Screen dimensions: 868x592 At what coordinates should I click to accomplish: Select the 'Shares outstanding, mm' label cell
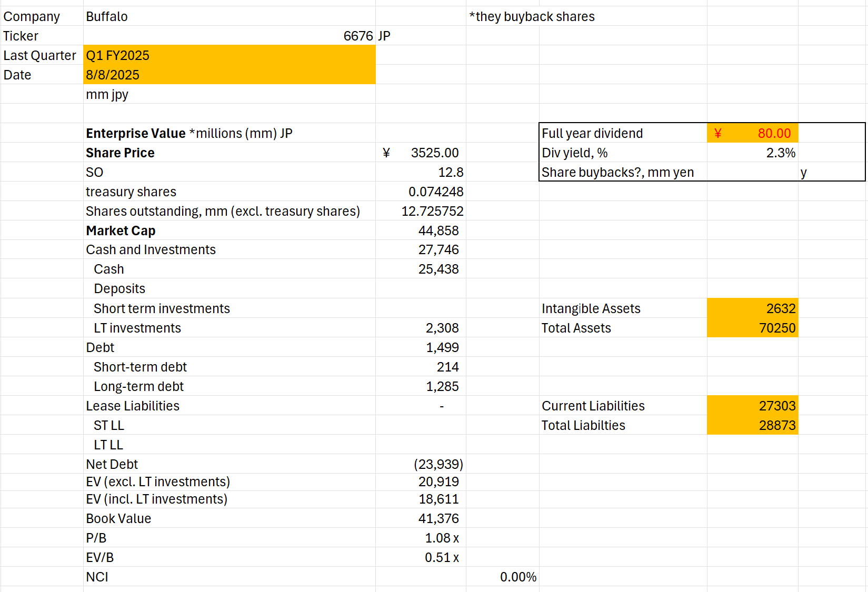pyautogui.click(x=229, y=211)
